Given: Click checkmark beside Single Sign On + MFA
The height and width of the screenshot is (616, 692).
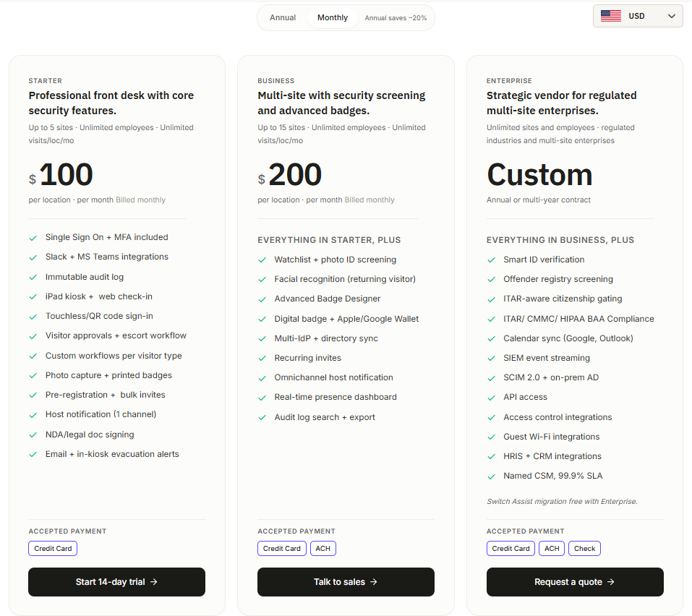Looking at the screenshot, I should click(x=33, y=238).
